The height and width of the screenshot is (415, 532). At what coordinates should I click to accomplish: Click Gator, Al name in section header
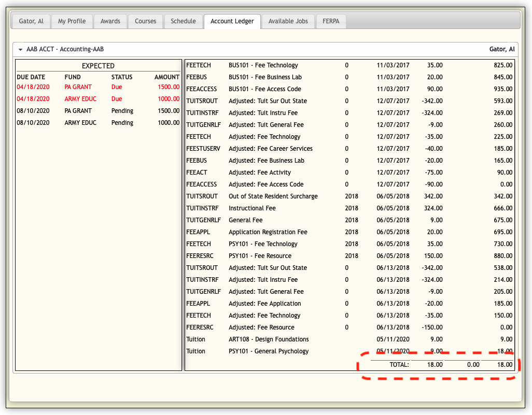point(502,50)
